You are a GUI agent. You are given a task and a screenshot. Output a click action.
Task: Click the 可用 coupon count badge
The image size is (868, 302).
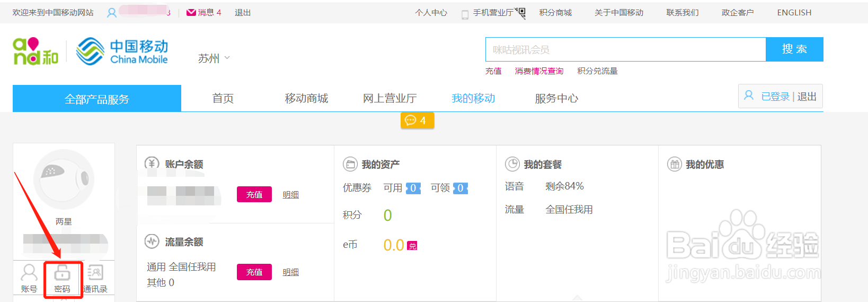click(x=413, y=188)
